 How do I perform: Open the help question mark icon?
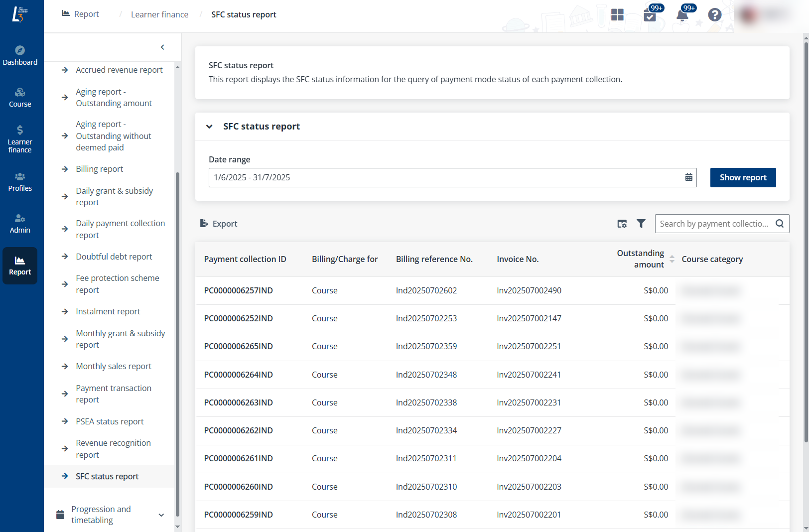[x=714, y=15]
